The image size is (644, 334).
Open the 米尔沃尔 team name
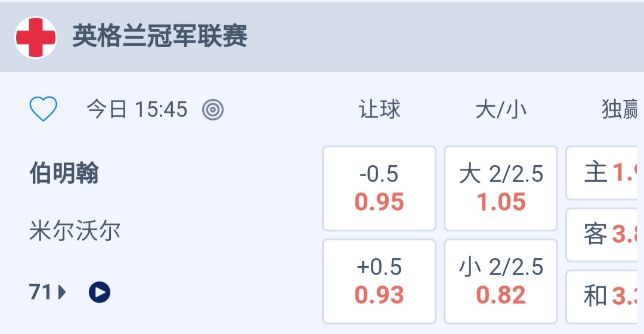coord(75,231)
